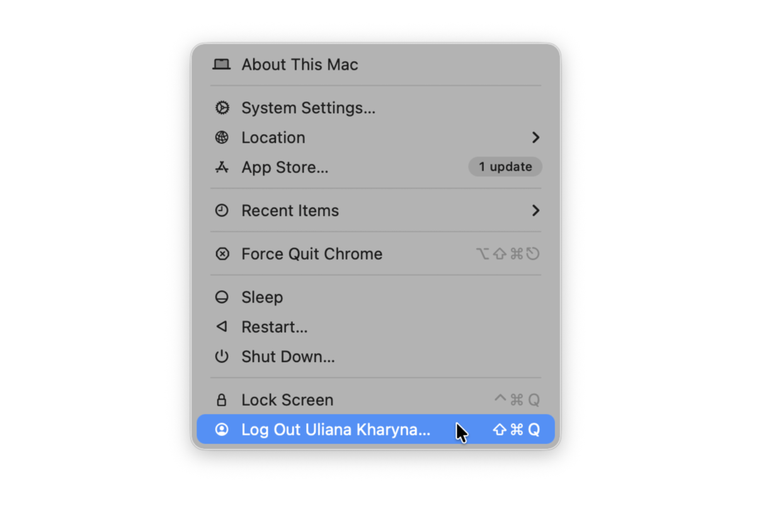This screenshot has width=766, height=532.
Task: Open the Recent Items menu entry
Action: point(290,210)
